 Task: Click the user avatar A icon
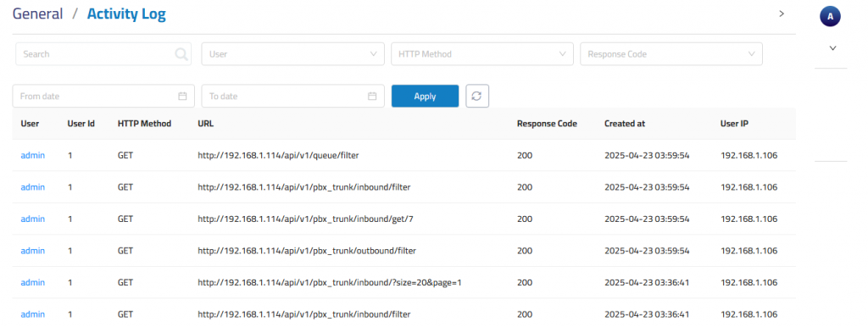pos(830,17)
